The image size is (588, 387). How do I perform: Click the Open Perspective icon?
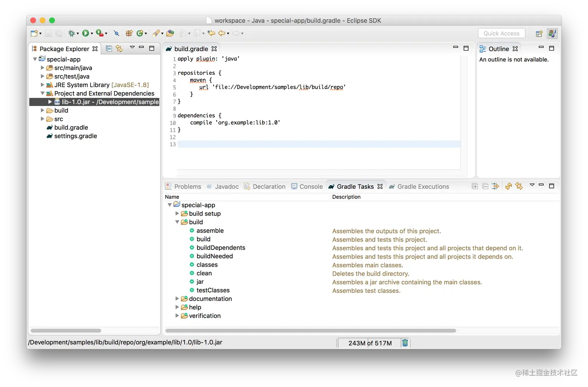click(539, 33)
